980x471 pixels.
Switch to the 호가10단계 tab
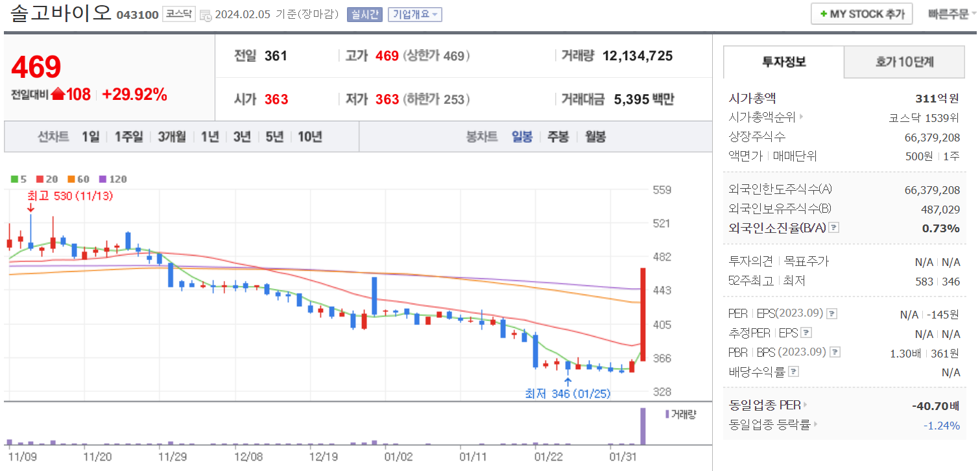click(x=904, y=62)
